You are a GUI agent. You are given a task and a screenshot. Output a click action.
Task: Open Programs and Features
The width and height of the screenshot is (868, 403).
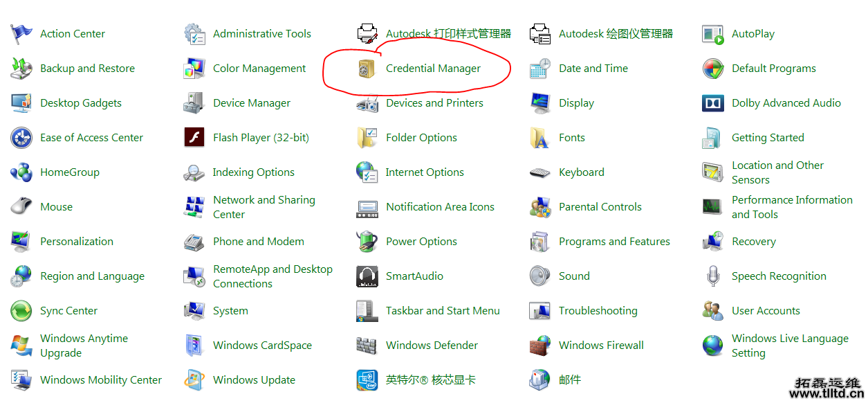(614, 241)
